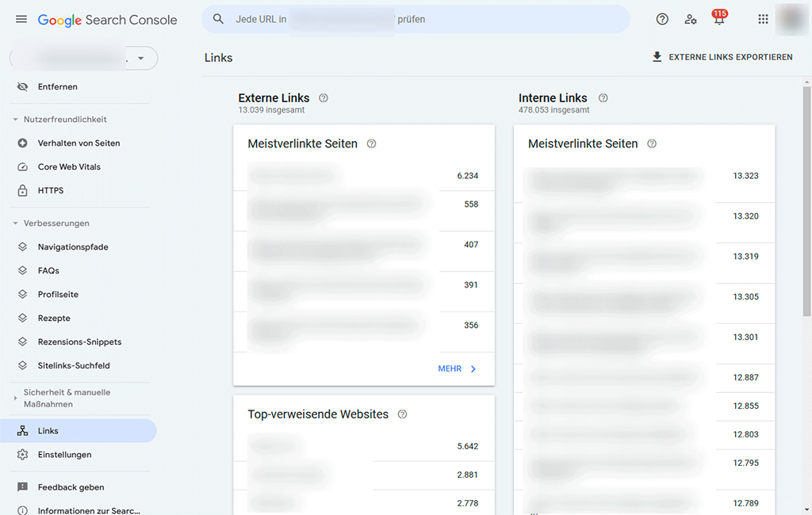The image size is (812, 515).
Task: Click help icon next to Externe Links
Action: [x=324, y=98]
